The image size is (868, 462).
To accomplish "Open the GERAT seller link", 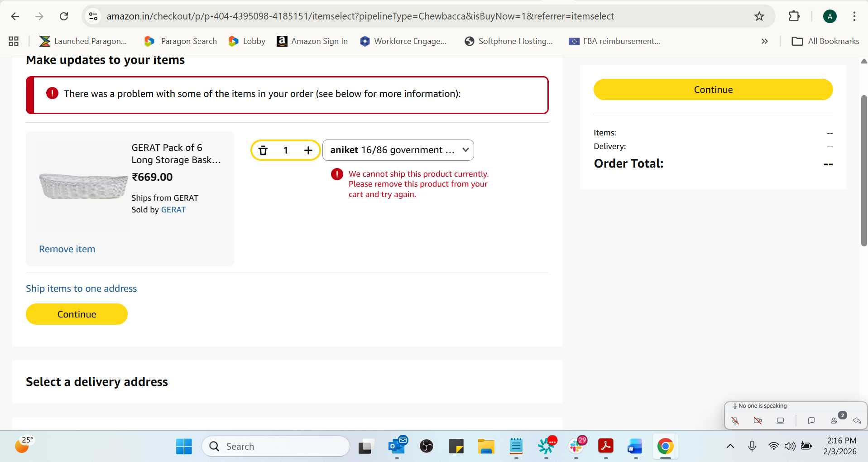I will (x=173, y=210).
